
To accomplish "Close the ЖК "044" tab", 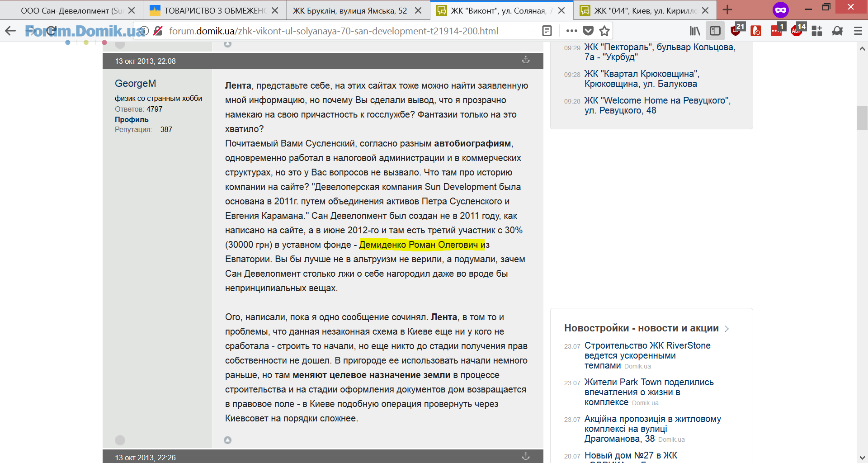I will [x=705, y=10].
